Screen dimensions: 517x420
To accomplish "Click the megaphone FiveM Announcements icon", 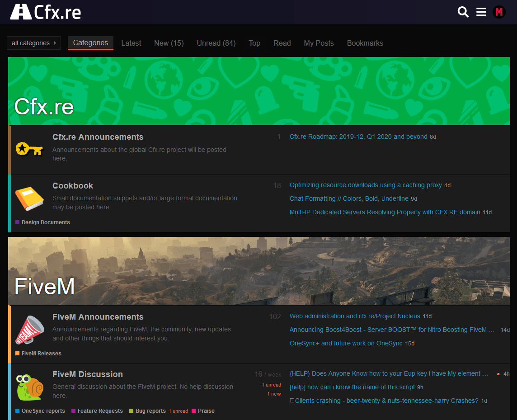I will [x=30, y=330].
